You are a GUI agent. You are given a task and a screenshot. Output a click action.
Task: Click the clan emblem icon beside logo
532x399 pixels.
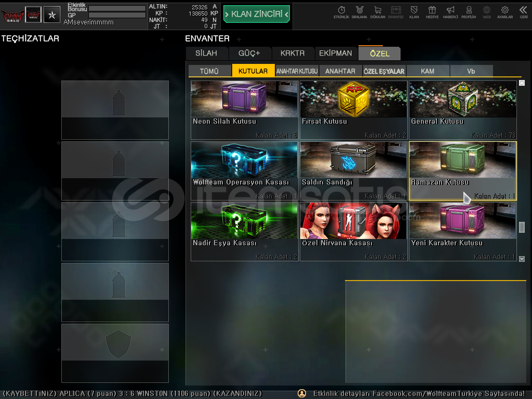[33, 15]
